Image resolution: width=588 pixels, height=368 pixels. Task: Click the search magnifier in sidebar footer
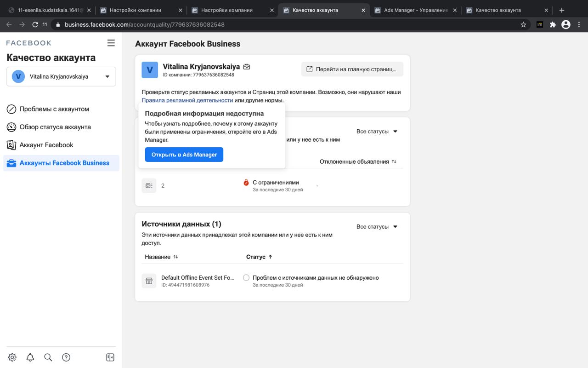(48, 357)
